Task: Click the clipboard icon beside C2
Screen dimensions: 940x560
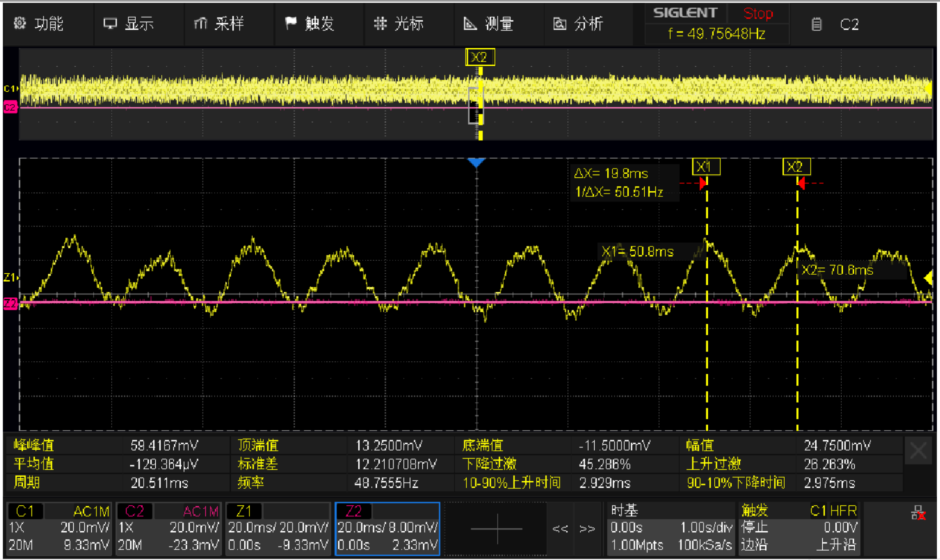Action: pyautogui.click(x=817, y=24)
